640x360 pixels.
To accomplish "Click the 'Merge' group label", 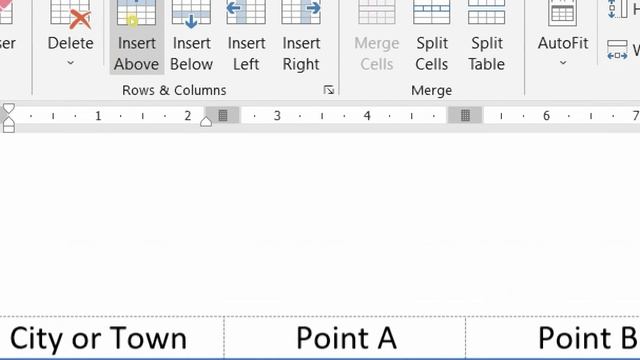I will pyautogui.click(x=431, y=90).
